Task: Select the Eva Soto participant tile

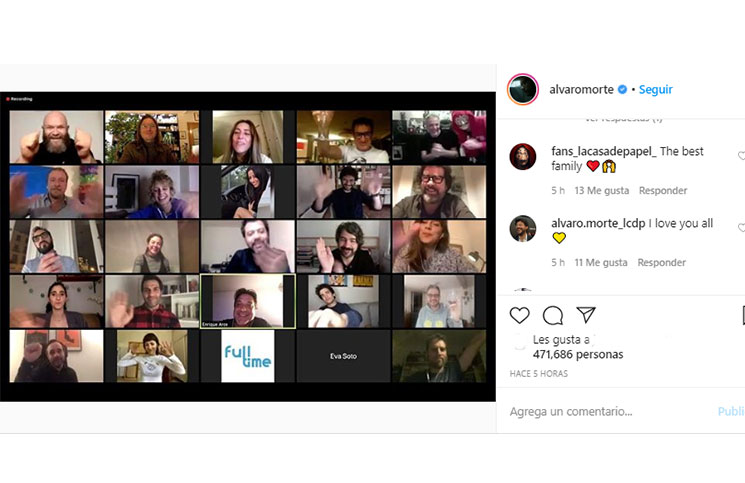Action: (344, 356)
